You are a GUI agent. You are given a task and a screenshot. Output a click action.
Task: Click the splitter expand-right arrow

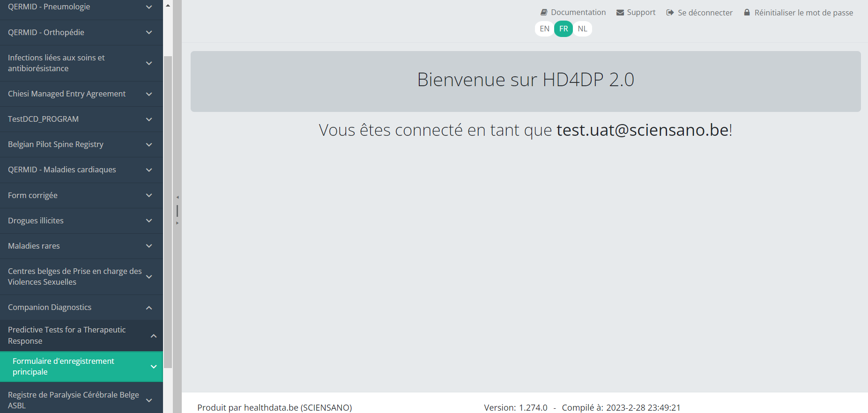178,223
